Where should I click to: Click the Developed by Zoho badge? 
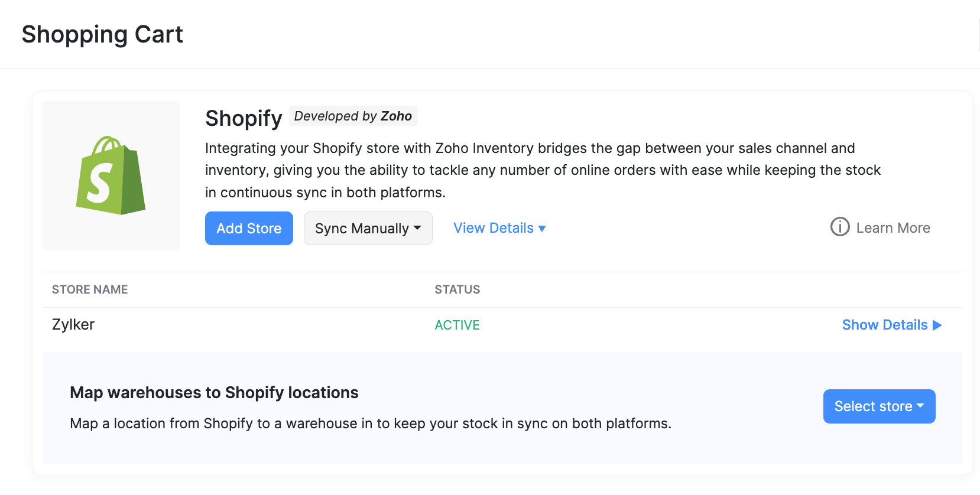(x=353, y=116)
